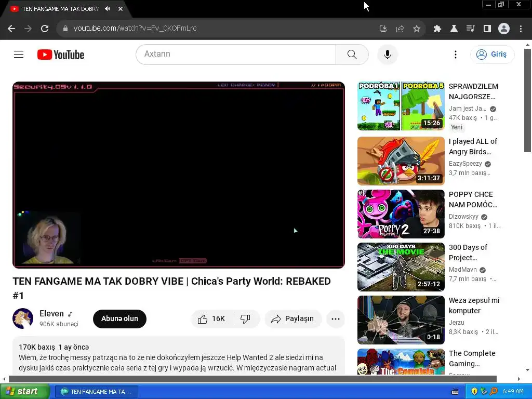
Task: Mute the tab via speaker icon
Action: point(108,9)
